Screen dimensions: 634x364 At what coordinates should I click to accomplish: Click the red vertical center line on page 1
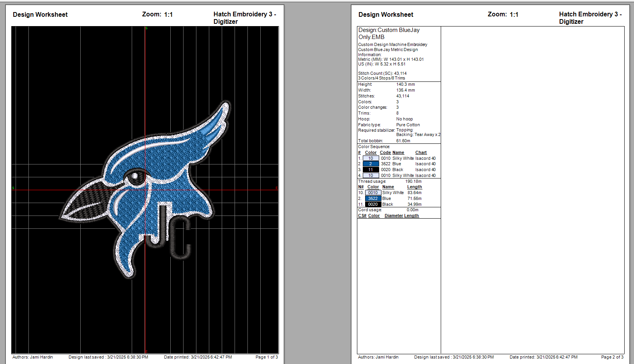coord(145,190)
